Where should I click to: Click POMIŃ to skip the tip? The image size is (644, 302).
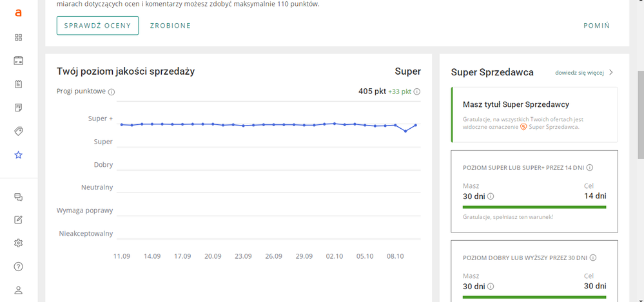click(596, 26)
